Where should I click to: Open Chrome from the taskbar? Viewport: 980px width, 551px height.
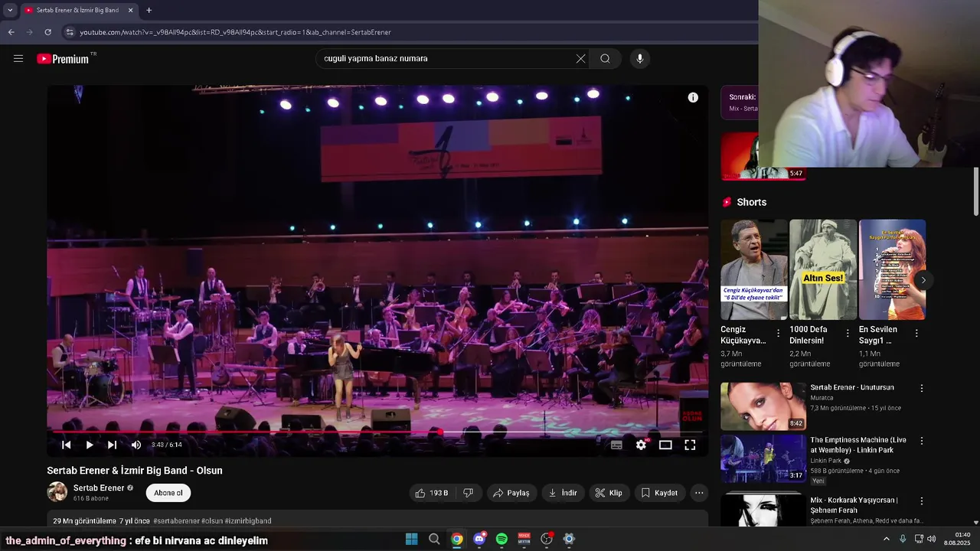click(x=456, y=539)
